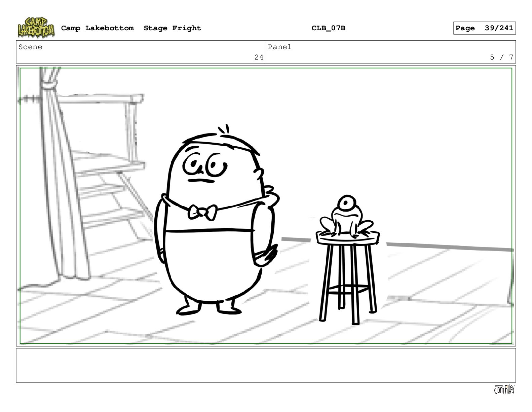Click the 'CLB_07B' episode code
Viewport: 532px width, 412px height.
(x=328, y=28)
